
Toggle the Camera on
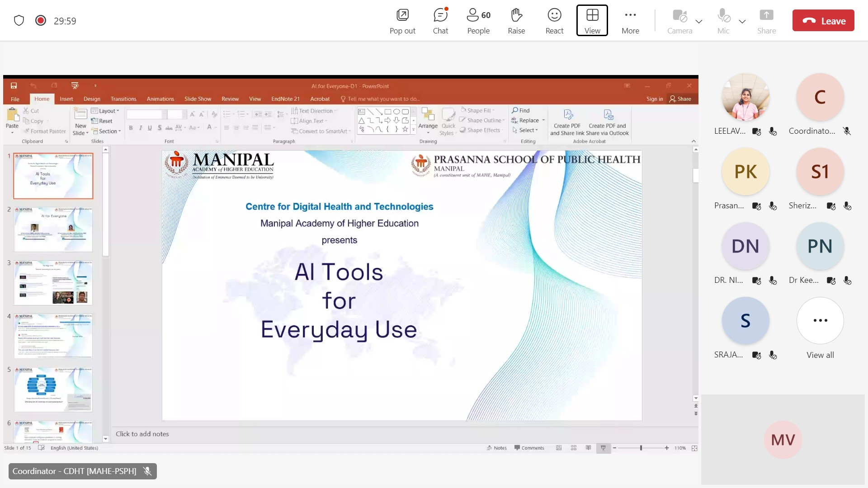coord(679,21)
